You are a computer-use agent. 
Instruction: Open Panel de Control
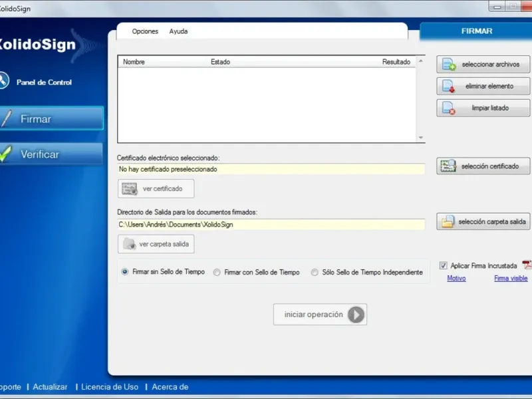pyautogui.click(x=44, y=82)
